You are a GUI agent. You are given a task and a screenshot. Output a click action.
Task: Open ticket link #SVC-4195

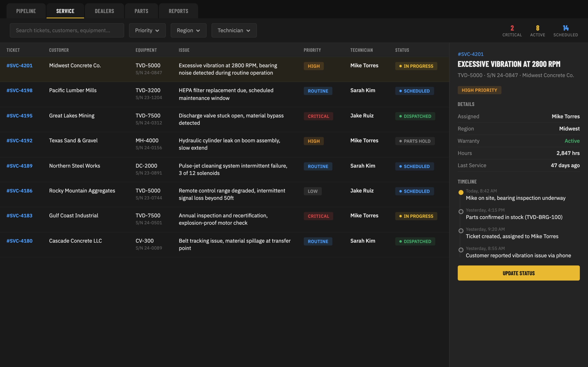20,116
